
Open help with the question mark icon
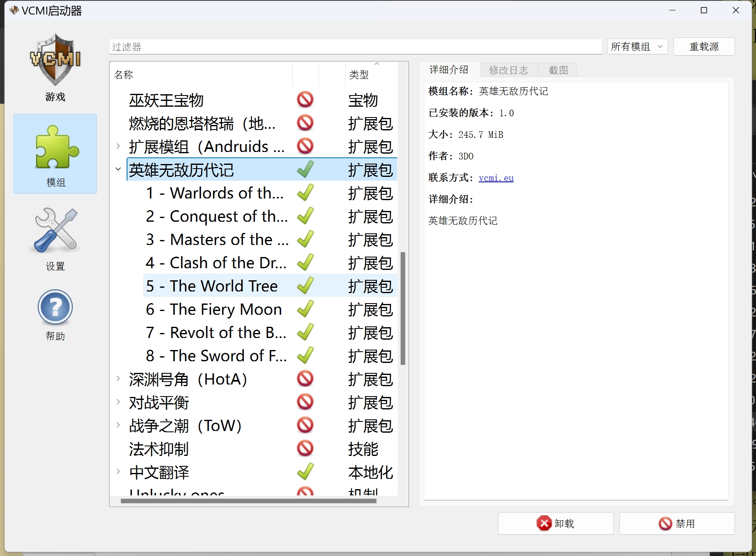click(55, 308)
